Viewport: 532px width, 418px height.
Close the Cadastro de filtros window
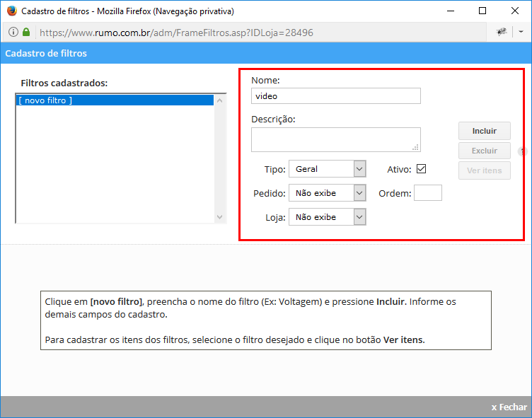515,11
